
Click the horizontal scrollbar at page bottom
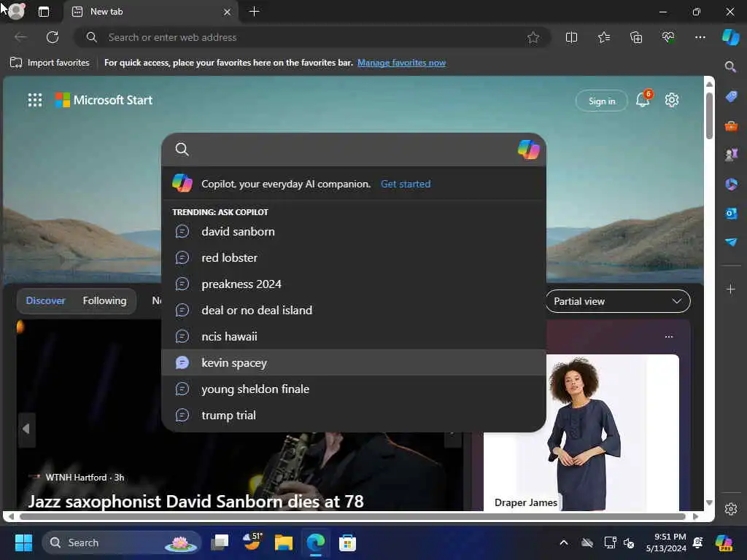(x=352, y=516)
